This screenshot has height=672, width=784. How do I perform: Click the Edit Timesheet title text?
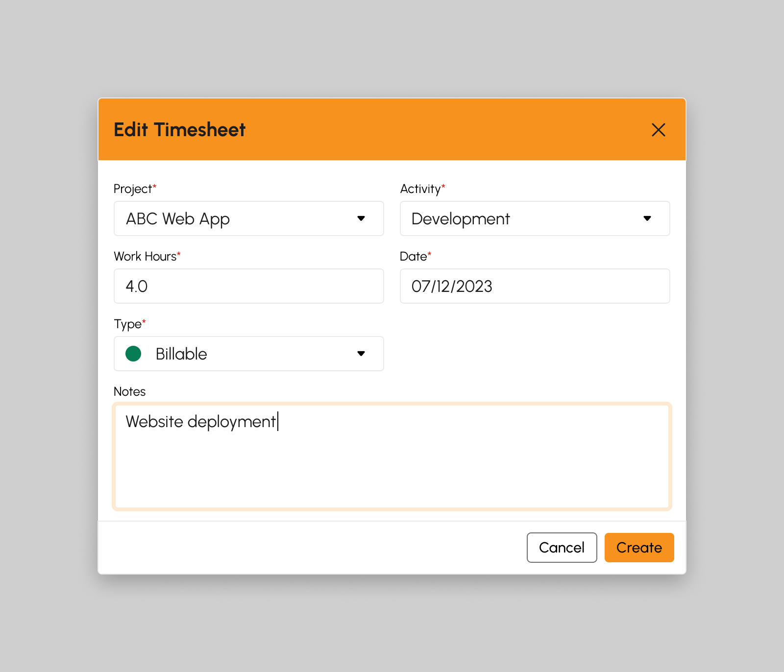(179, 130)
